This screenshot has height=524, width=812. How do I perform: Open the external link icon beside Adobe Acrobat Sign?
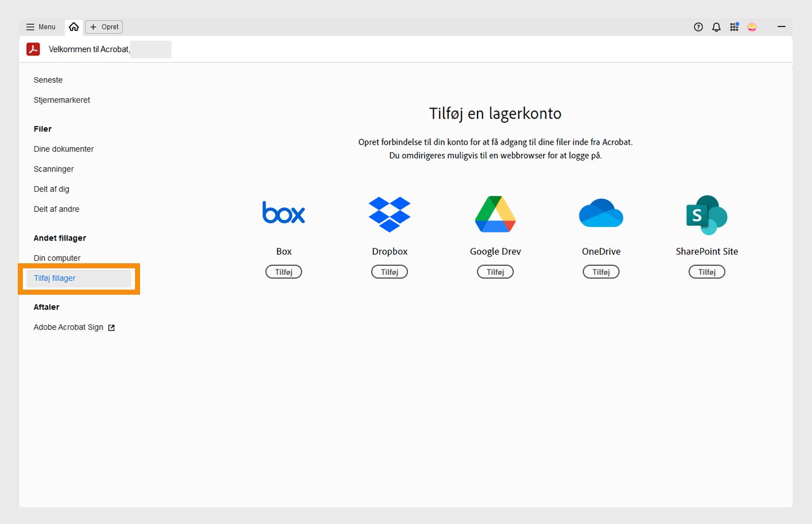pos(111,327)
